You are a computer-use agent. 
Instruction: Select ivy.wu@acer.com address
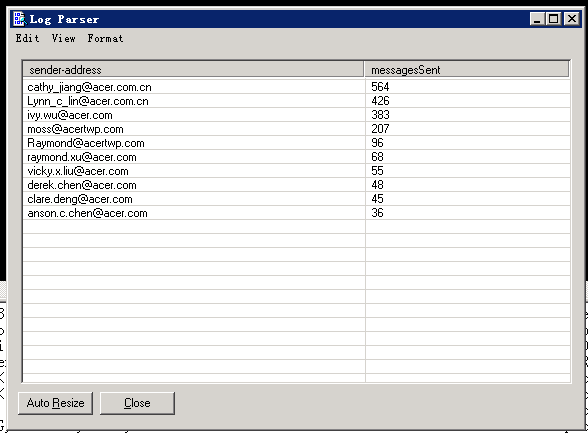[x=70, y=115]
